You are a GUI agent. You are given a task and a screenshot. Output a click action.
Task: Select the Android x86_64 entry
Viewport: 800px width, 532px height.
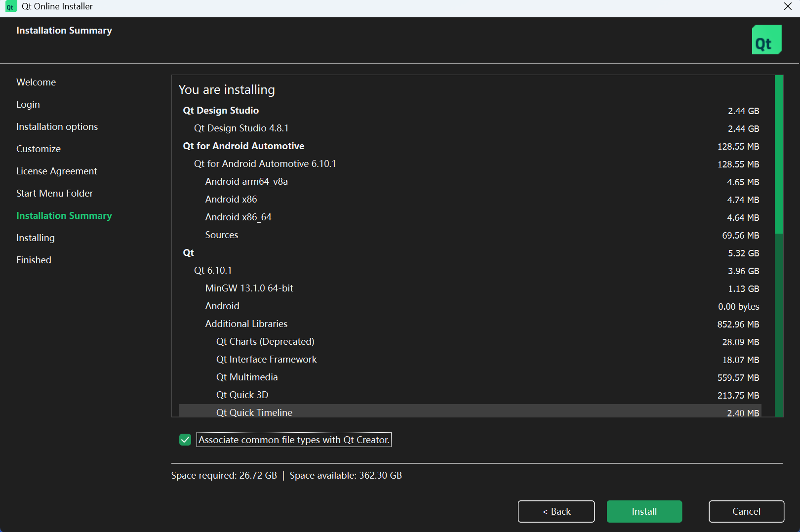pyautogui.click(x=470, y=217)
